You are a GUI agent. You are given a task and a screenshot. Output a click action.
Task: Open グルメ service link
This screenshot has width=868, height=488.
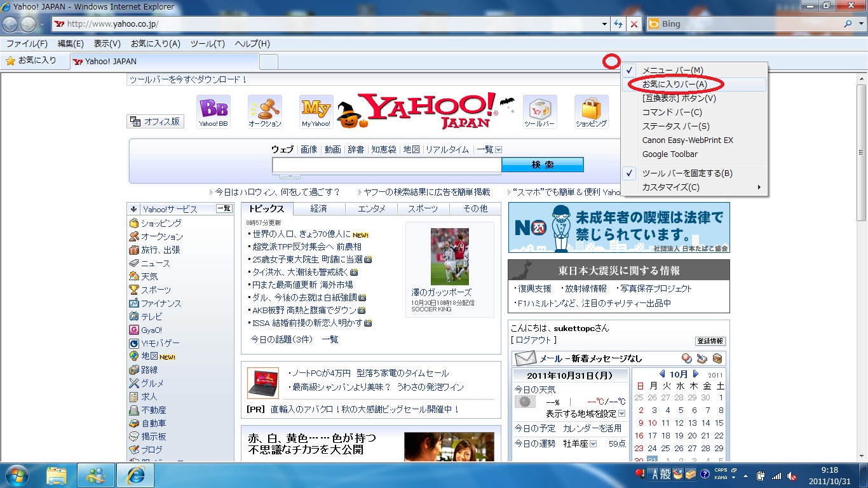point(153,383)
